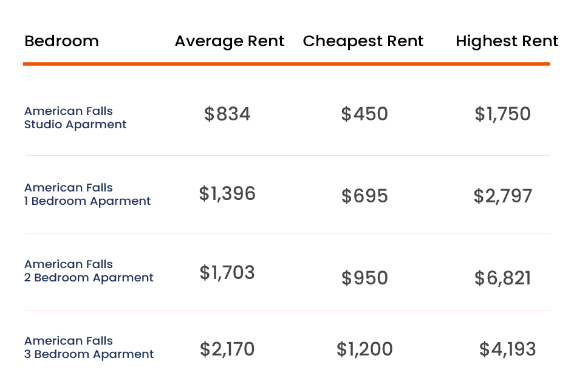Select the Cheapest Rent column header
The image size is (588, 389).
pos(363,41)
